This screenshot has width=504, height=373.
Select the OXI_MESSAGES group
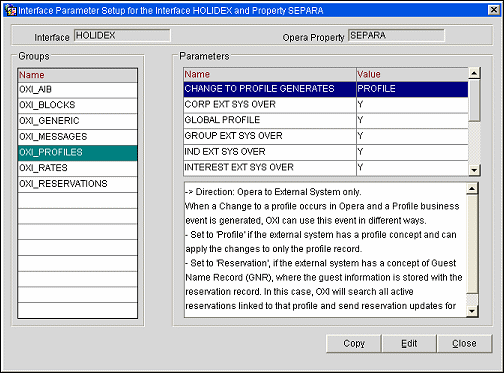point(77,137)
